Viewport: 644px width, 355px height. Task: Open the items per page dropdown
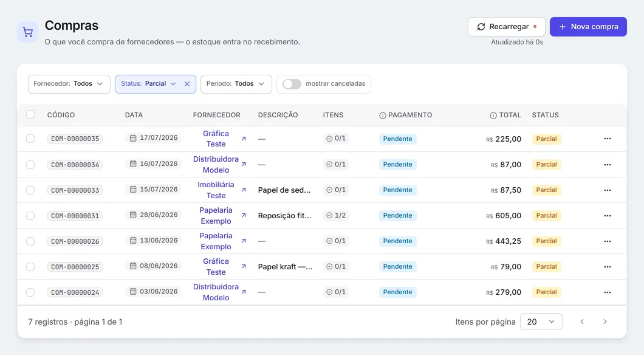click(x=541, y=322)
